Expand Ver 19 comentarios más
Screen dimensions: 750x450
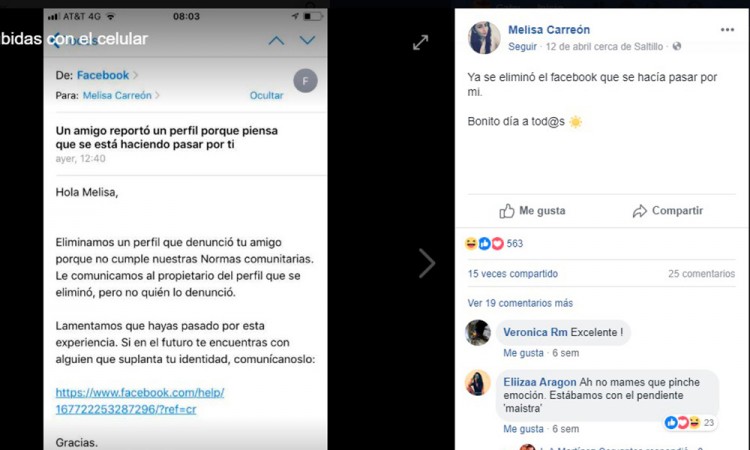point(520,303)
